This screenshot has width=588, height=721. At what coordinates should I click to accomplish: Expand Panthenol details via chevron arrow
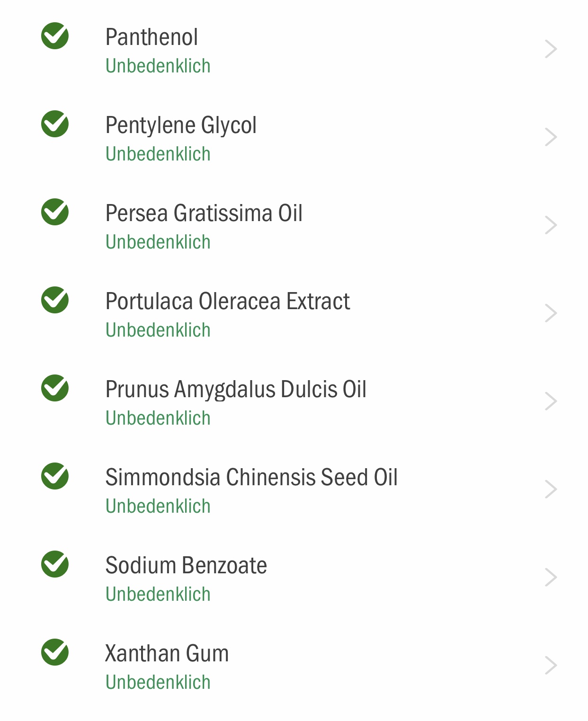point(551,49)
